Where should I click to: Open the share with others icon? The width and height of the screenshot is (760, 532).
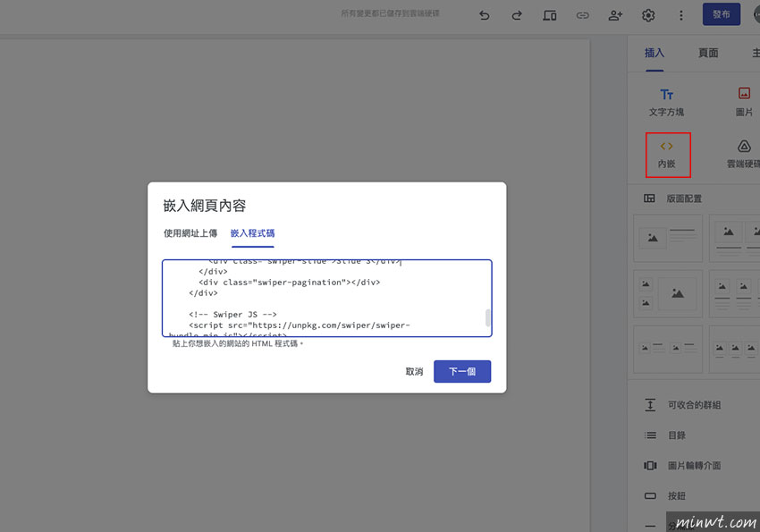(615, 15)
